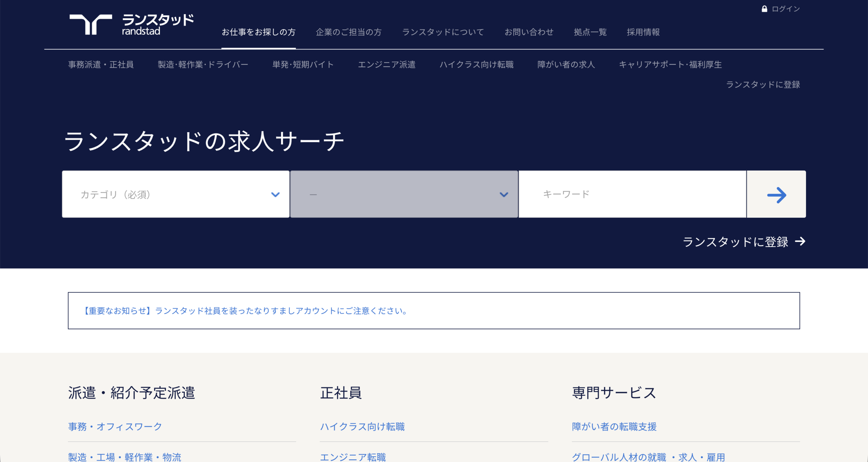Viewport: 868px width, 462px height.
Task: Select ランスタッドについて in the top navigation
Action: tap(443, 32)
